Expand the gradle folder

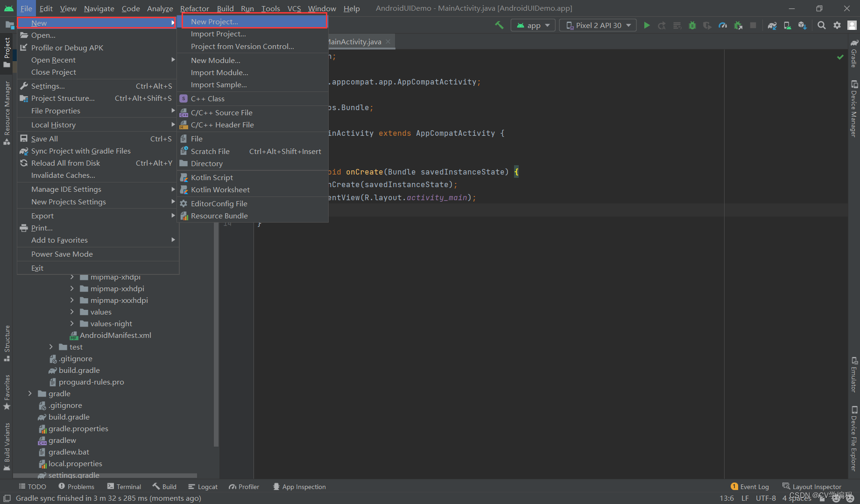(30, 393)
